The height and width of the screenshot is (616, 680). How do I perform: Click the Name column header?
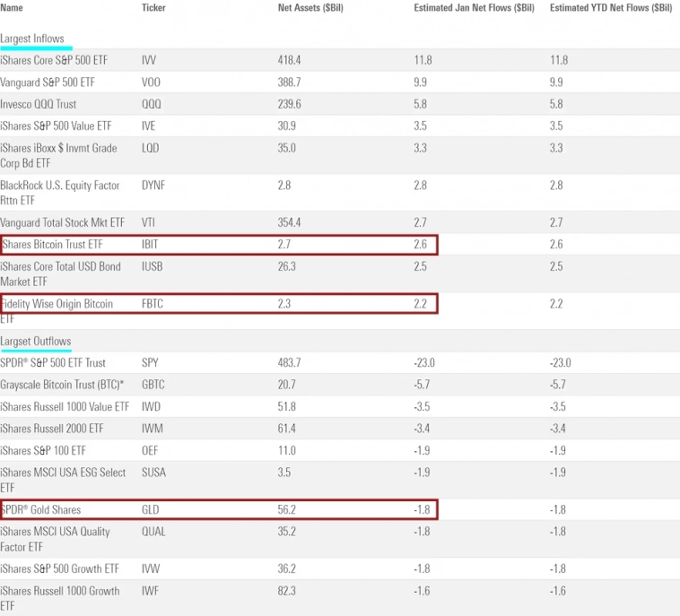tap(12, 7)
